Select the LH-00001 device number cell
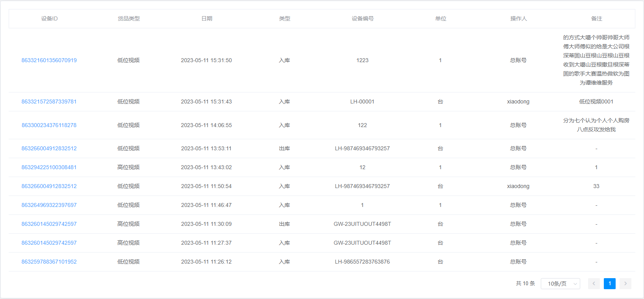Viewport: 644px width, 299px height. coord(362,102)
